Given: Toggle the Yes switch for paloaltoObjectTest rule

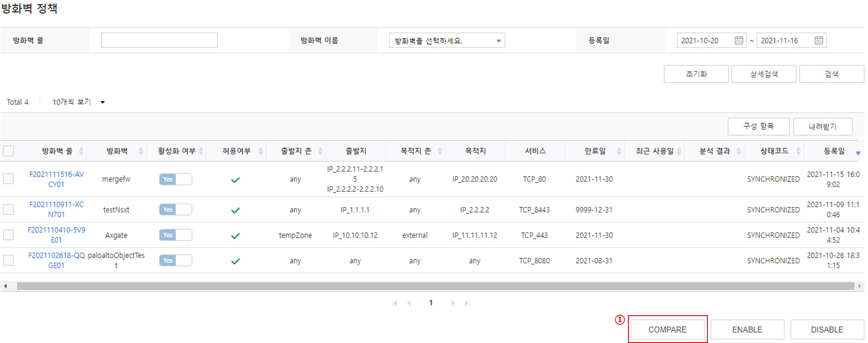Looking at the screenshot, I should [175, 261].
